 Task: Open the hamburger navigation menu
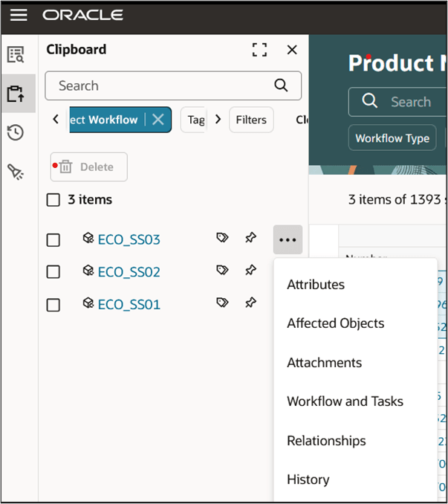tap(19, 15)
